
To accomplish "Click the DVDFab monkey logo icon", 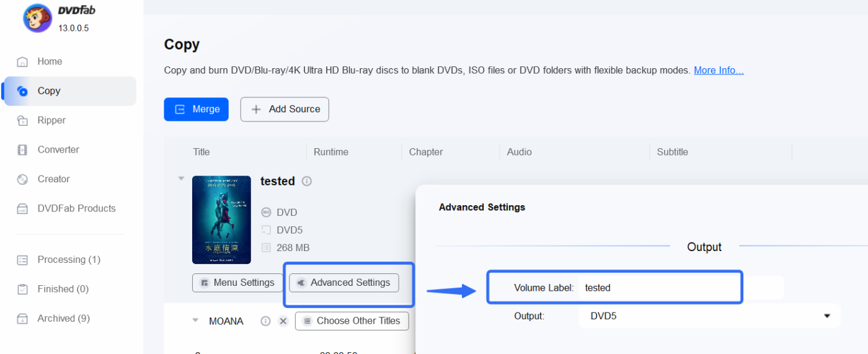I will (x=37, y=18).
